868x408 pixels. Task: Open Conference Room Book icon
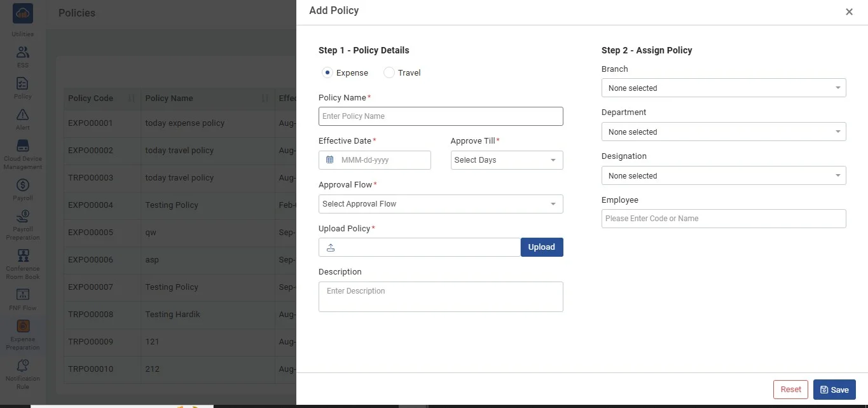click(x=23, y=256)
